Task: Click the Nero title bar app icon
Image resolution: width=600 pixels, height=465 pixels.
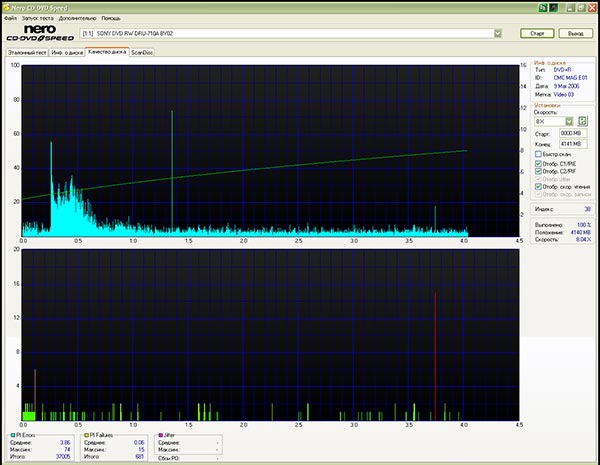Action: coord(5,6)
